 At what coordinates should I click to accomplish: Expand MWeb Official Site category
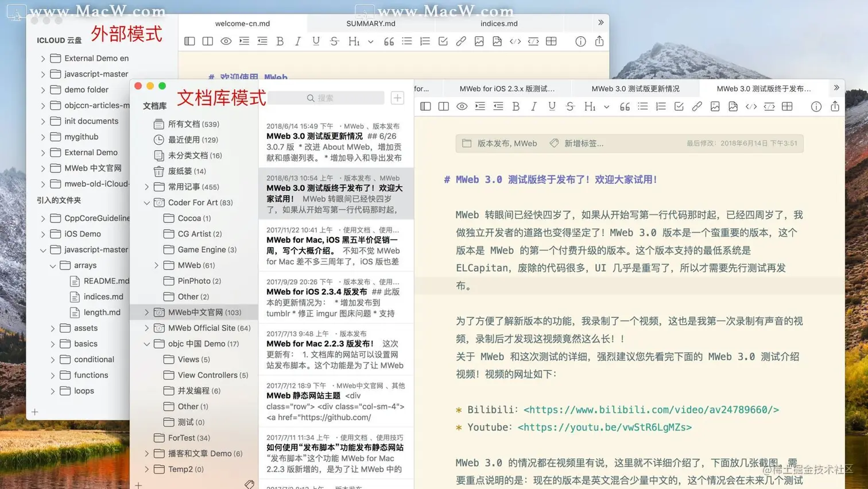[x=146, y=328]
